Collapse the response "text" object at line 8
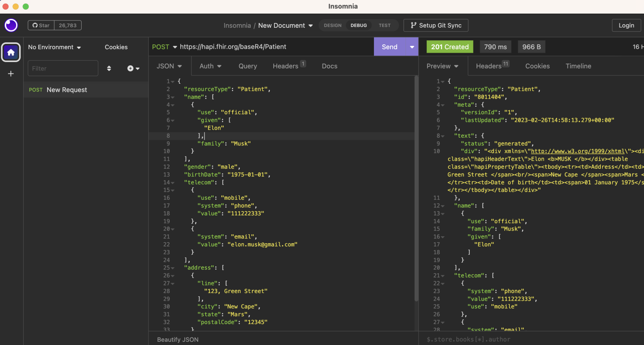The height and width of the screenshot is (345, 644). 443,136
